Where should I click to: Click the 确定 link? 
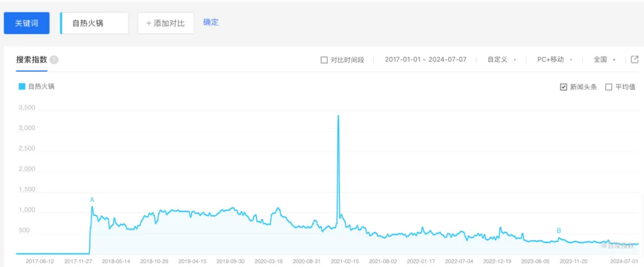click(x=210, y=22)
